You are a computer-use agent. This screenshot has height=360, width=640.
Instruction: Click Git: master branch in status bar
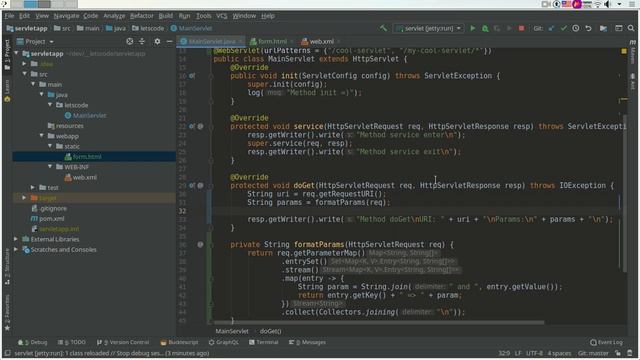593,353
